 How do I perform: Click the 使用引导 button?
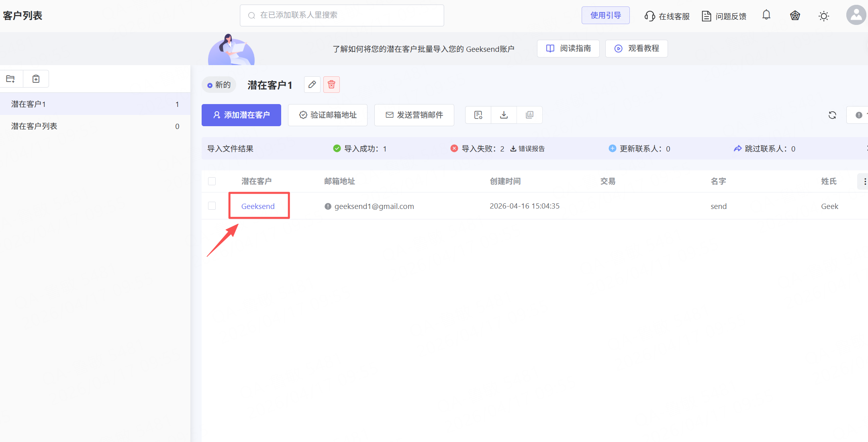point(605,15)
